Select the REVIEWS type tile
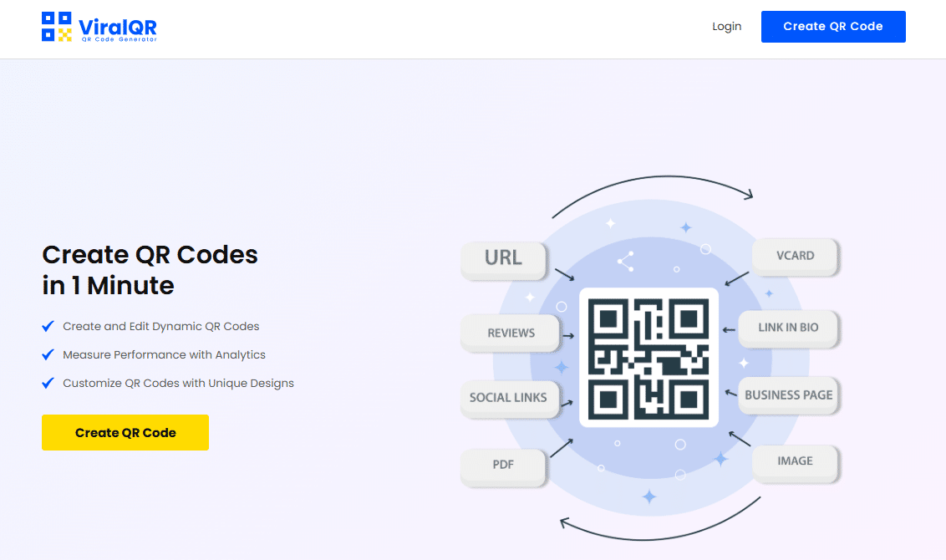The height and width of the screenshot is (560, 946). pos(511,333)
